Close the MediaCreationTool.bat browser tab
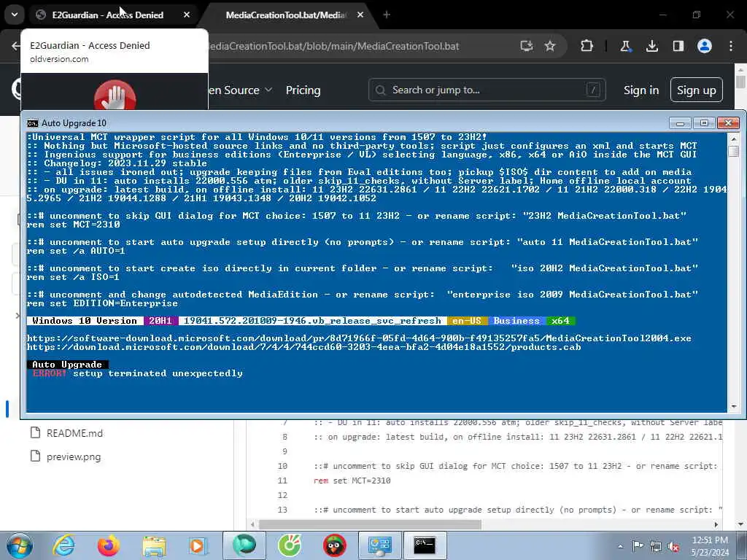 (x=360, y=15)
